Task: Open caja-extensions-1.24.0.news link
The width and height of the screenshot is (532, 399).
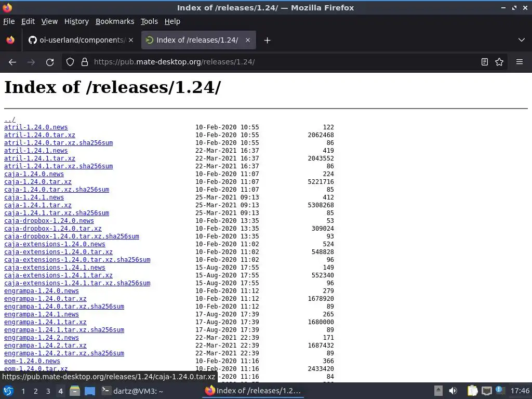Action: 55,244
